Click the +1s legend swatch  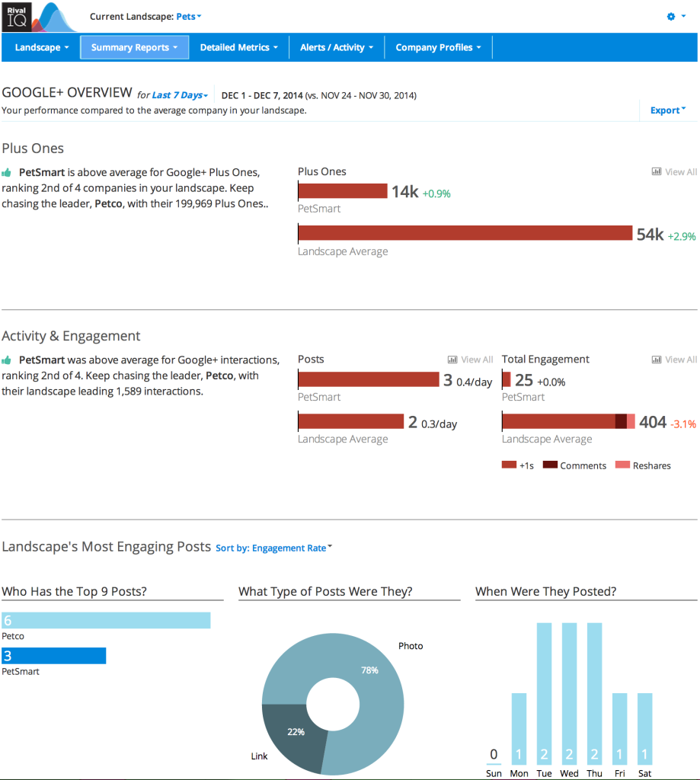tap(509, 465)
